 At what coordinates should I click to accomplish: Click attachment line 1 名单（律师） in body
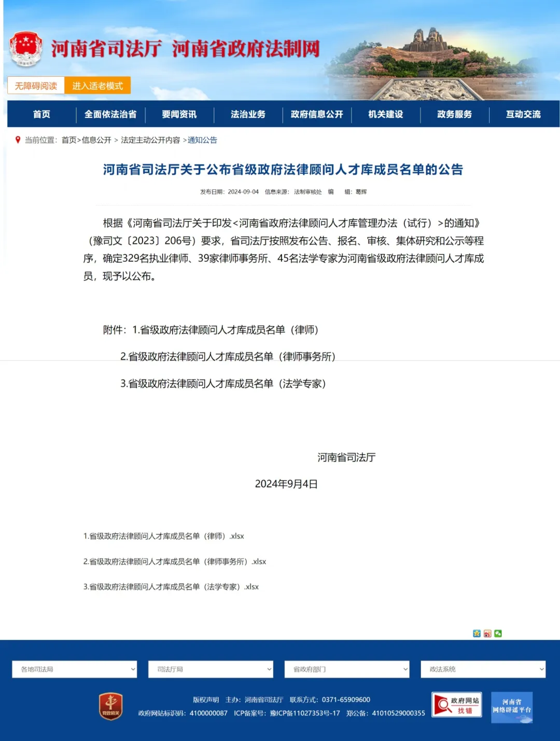tap(226, 330)
